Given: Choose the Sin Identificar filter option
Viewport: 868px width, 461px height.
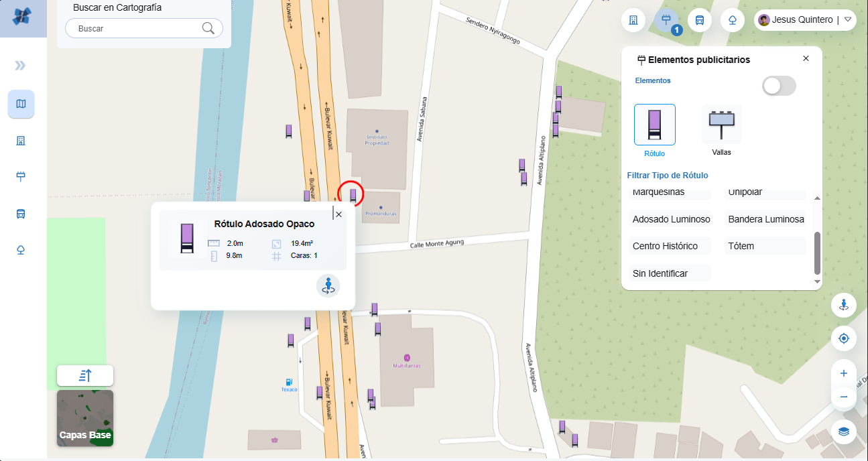Looking at the screenshot, I should click(x=660, y=273).
